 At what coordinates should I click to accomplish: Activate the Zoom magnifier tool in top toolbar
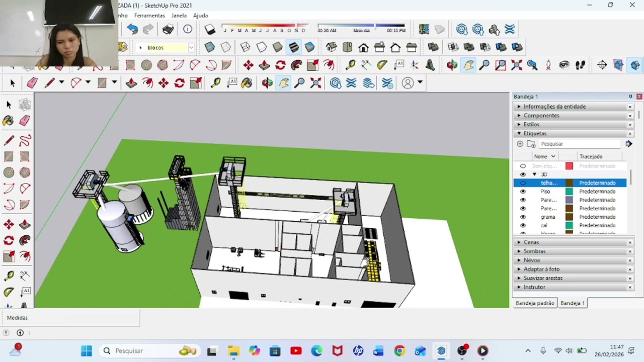pos(484,65)
